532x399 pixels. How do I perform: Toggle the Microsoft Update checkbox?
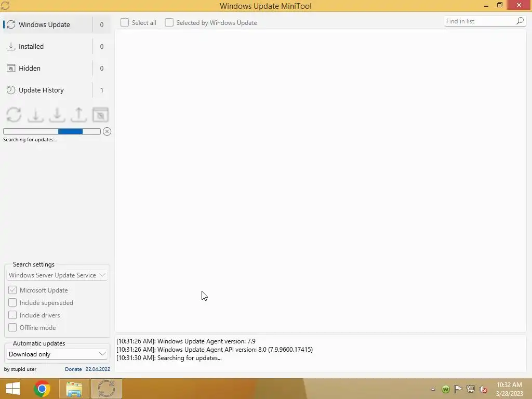(x=12, y=290)
